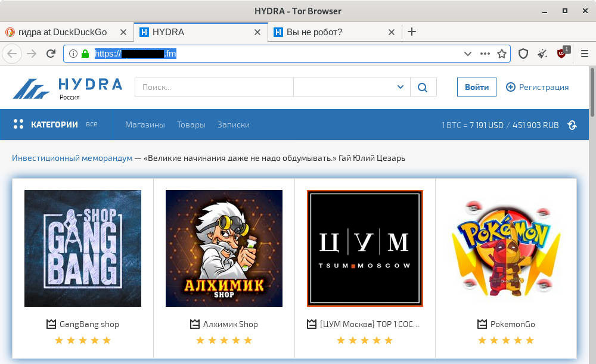Open page actions three-dot menu
This screenshot has height=364, width=596.
coord(485,54)
